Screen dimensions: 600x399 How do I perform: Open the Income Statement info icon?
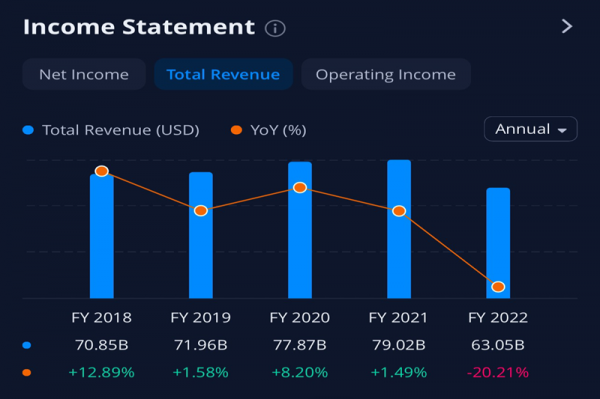coord(275,28)
